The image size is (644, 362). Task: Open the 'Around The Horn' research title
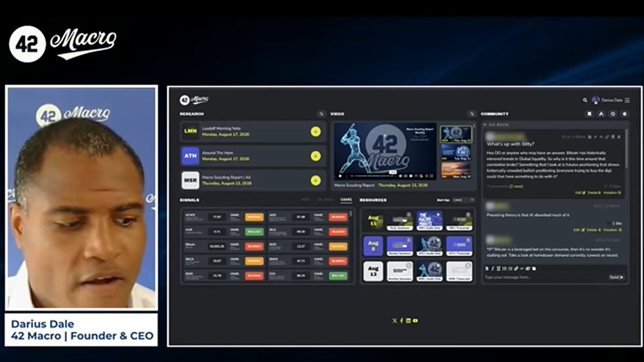[217, 153]
